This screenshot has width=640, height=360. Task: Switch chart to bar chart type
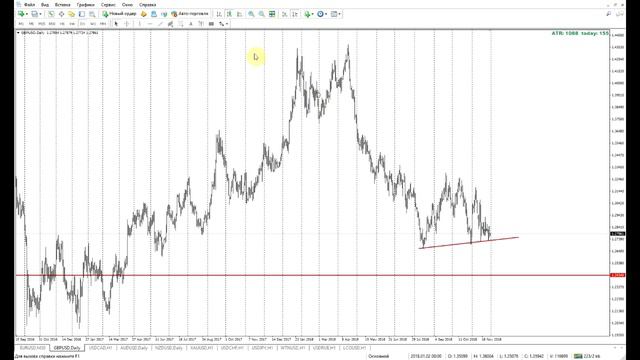coord(219,14)
